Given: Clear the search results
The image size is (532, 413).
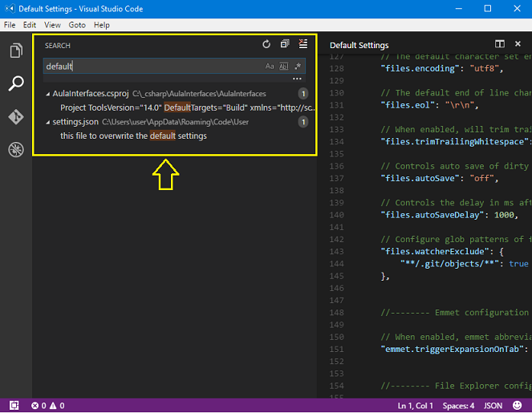Looking at the screenshot, I should pos(303,44).
